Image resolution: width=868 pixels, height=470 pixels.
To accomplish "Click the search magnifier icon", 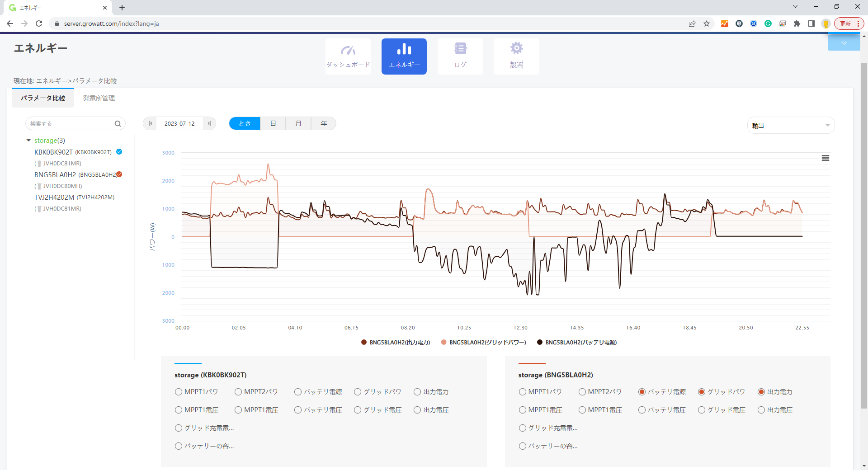I will click(x=118, y=124).
